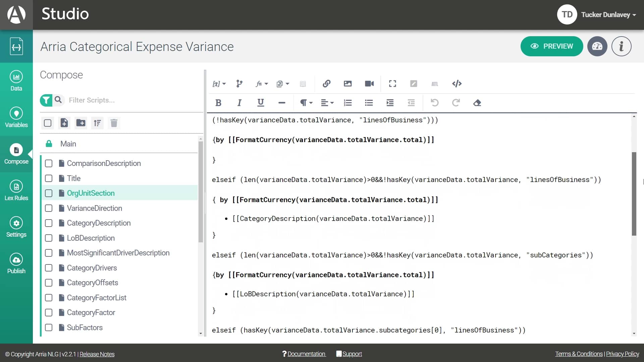
Task: Clear formatting with eraser icon
Action: click(477, 103)
